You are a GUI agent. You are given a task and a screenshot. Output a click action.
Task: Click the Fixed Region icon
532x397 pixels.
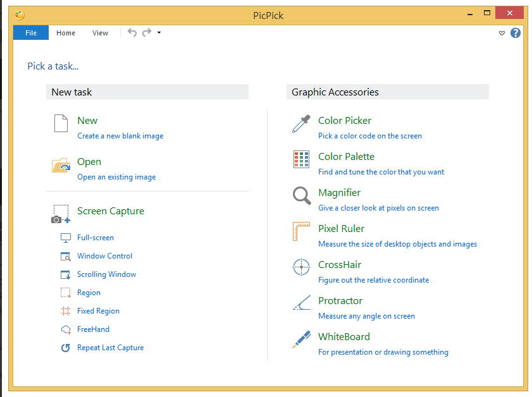pos(66,311)
